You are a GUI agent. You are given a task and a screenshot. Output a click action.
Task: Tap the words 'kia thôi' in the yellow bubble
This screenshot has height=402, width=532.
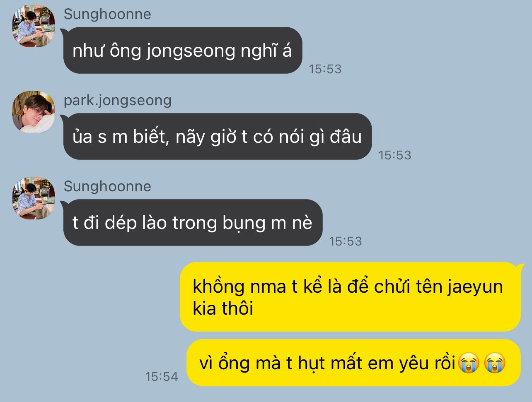pyautogui.click(x=223, y=309)
